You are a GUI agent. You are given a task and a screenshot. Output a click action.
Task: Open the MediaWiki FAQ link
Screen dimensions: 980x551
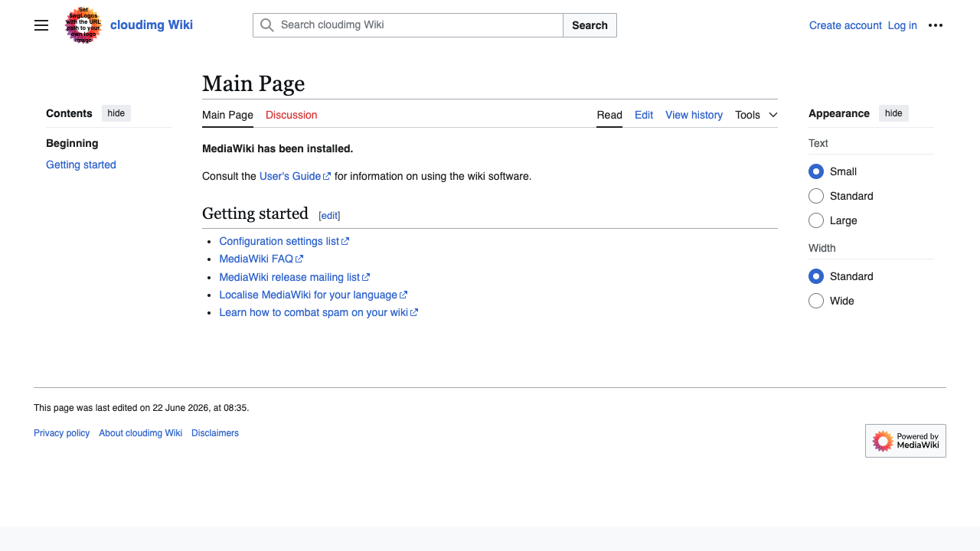point(261,259)
